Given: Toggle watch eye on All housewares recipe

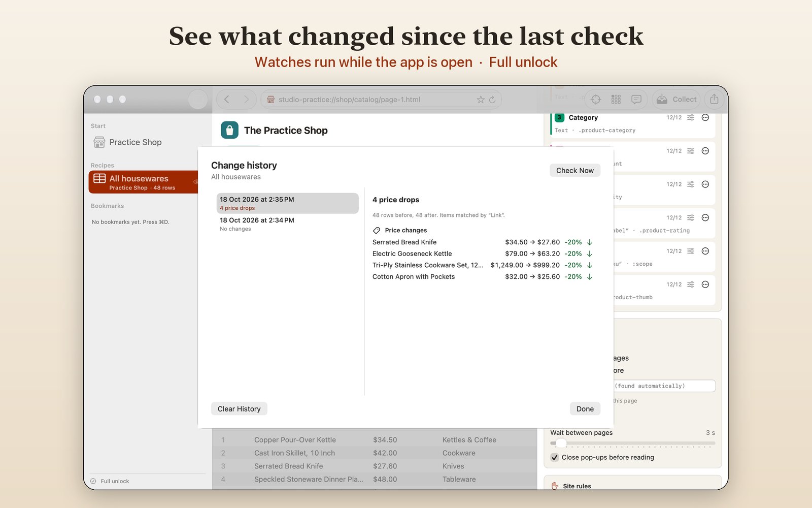Looking at the screenshot, I should pyautogui.click(x=195, y=182).
